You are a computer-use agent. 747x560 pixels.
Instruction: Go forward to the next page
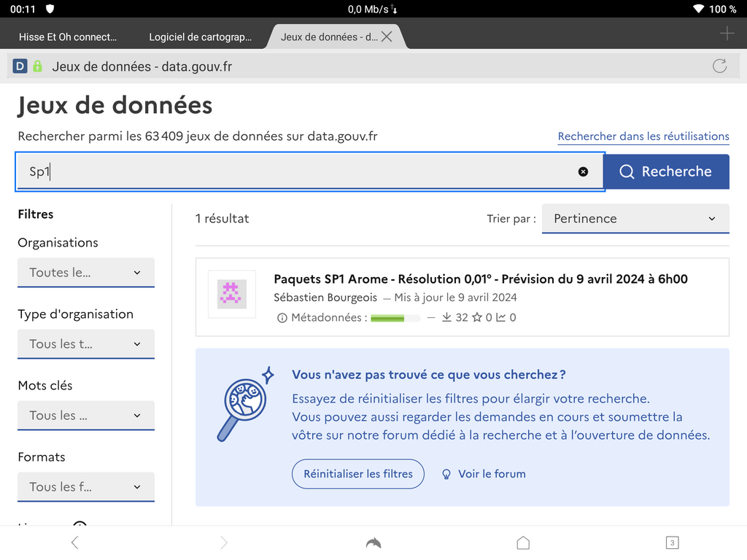click(224, 542)
